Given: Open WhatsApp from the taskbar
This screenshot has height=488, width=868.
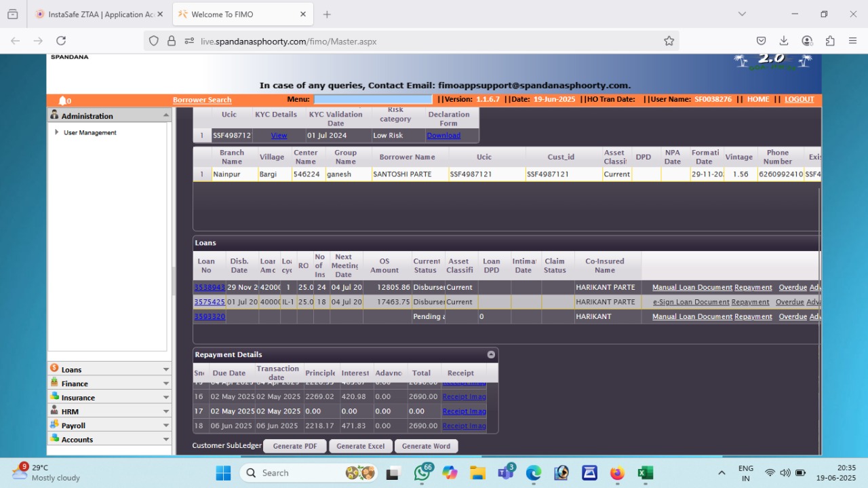Looking at the screenshot, I should click(x=422, y=473).
